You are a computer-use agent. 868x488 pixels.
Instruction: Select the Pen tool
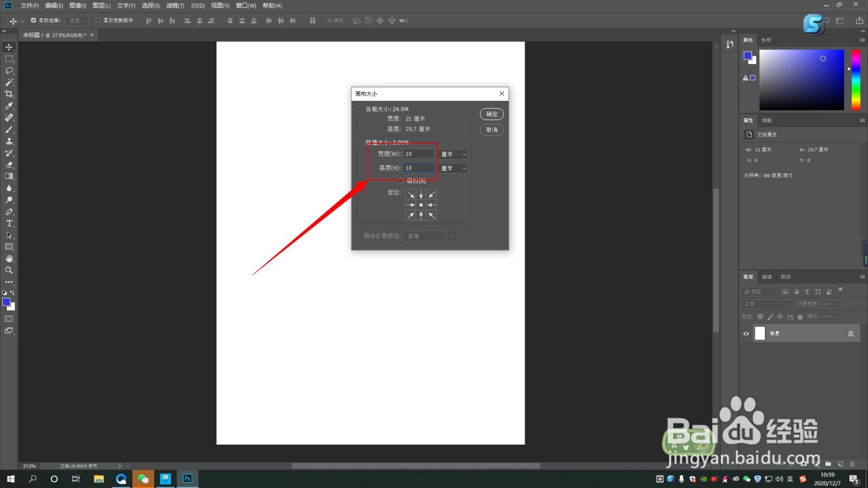point(9,211)
